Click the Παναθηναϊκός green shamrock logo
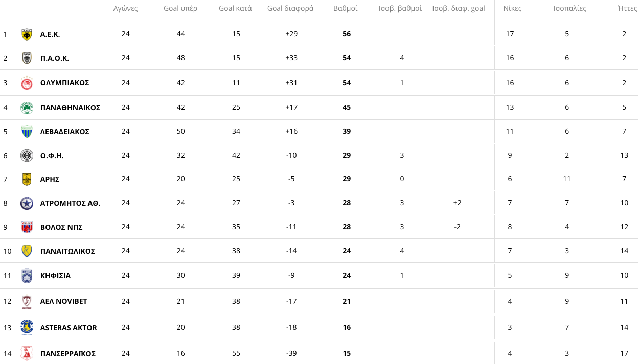 click(27, 108)
